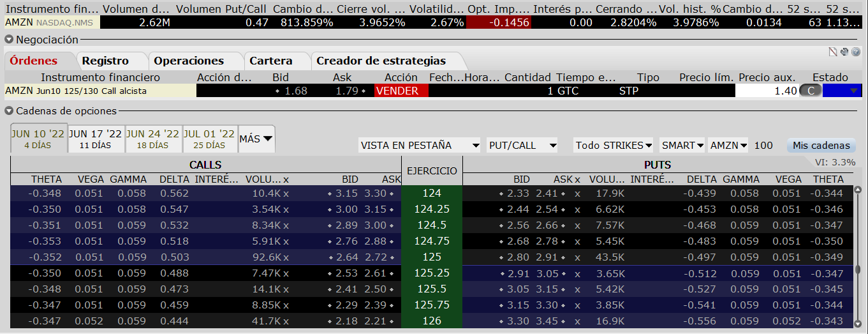This screenshot has width=868, height=334.
Task: Switch to the Registro tab
Action: coord(105,61)
